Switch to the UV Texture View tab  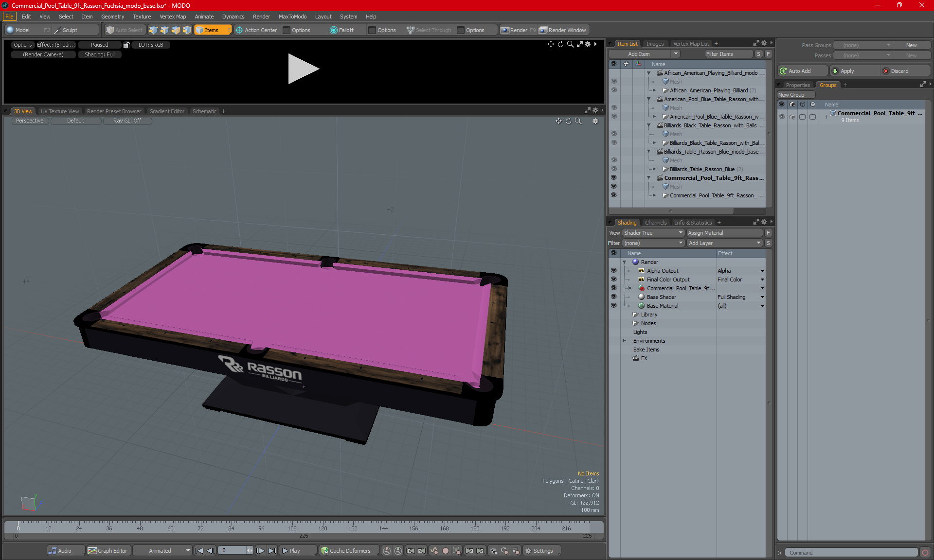(60, 111)
